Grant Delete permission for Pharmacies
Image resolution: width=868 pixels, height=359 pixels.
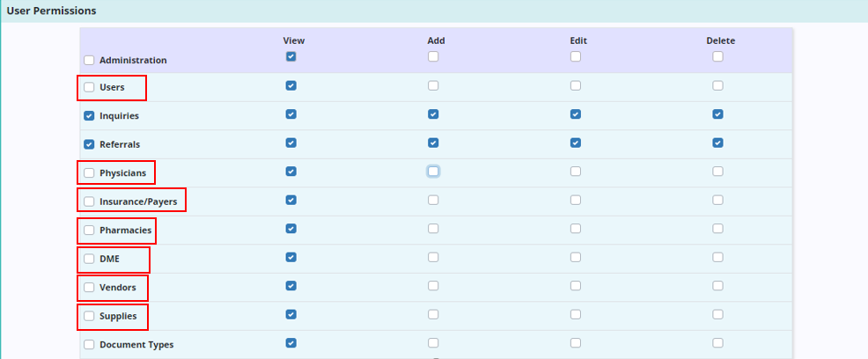[717, 228]
